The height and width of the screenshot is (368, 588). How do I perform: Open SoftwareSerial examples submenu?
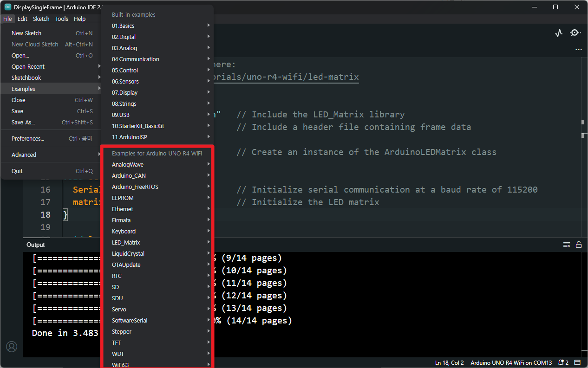tap(157, 321)
